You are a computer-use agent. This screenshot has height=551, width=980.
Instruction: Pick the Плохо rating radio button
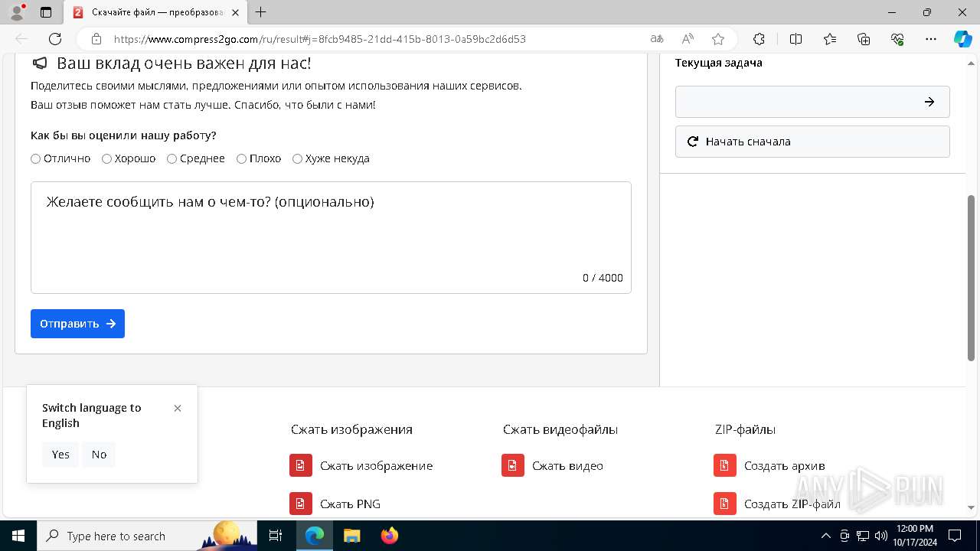(x=242, y=158)
